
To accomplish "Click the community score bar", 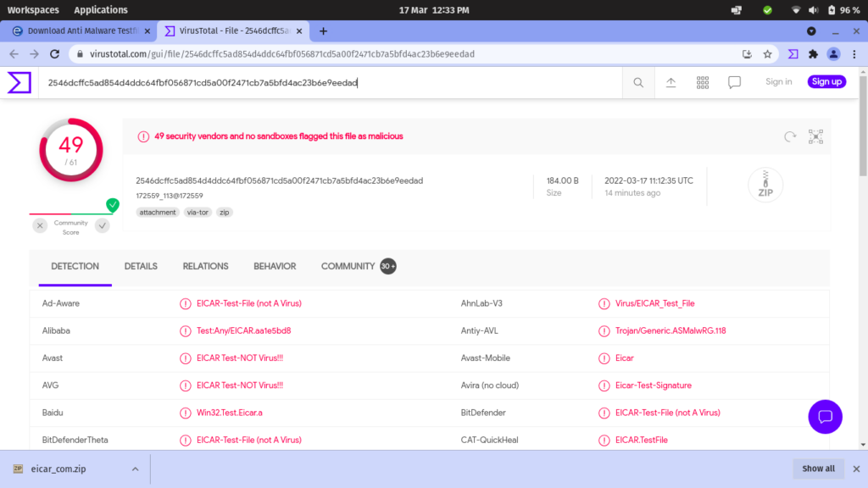I will coord(71,213).
